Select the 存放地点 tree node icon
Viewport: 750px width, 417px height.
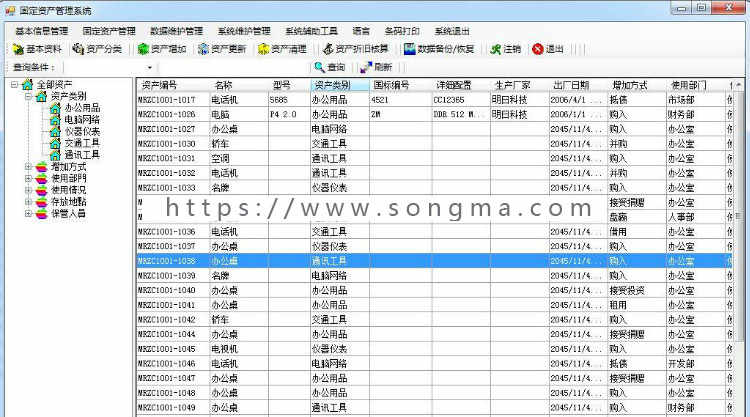point(42,202)
